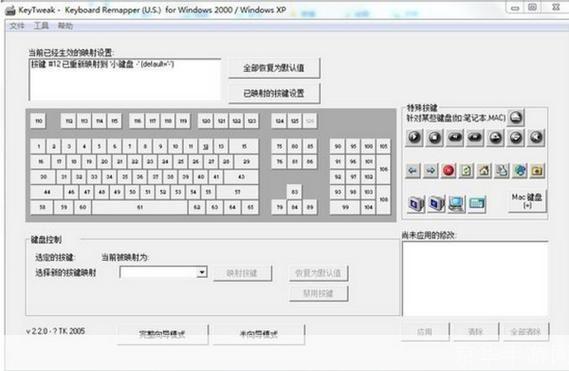Click the green browser Refresh button
The height and width of the screenshot is (371, 569).
(466, 171)
